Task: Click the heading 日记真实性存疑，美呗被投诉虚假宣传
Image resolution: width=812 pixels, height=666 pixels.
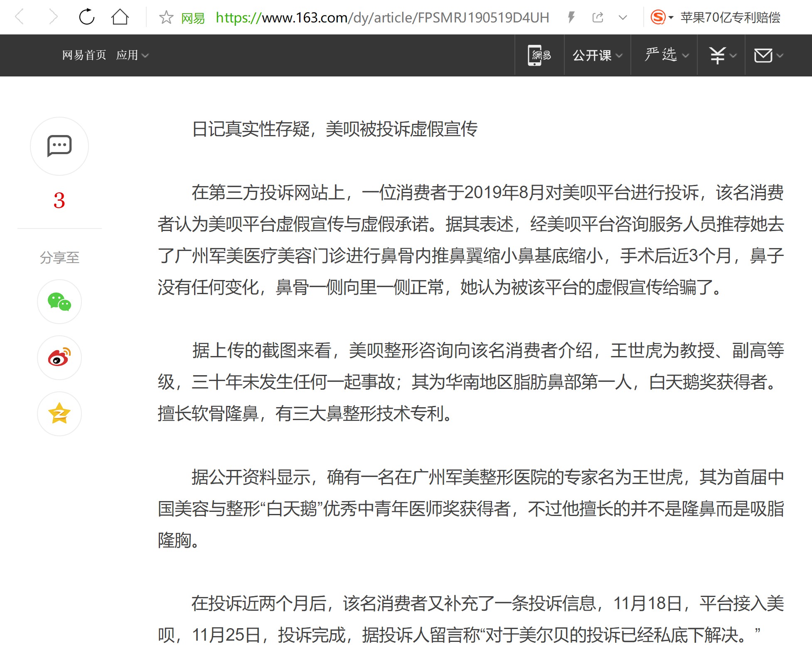Action: [x=335, y=129]
